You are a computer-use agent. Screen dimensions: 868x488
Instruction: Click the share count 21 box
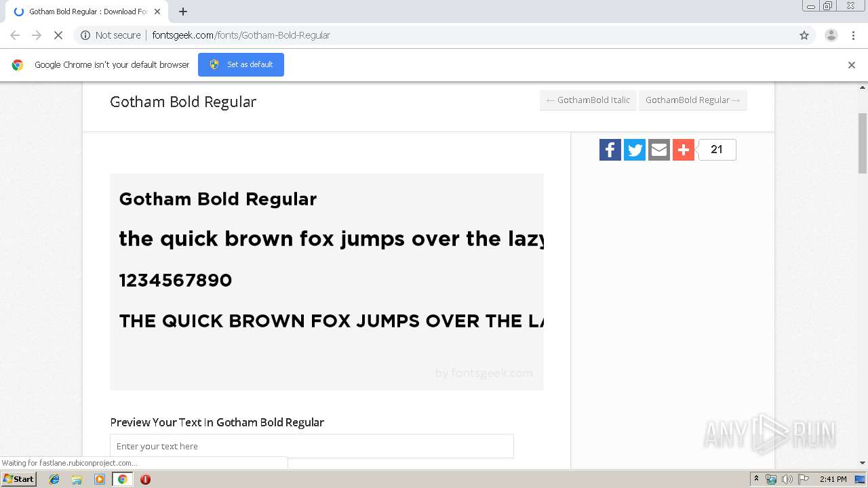pos(717,150)
